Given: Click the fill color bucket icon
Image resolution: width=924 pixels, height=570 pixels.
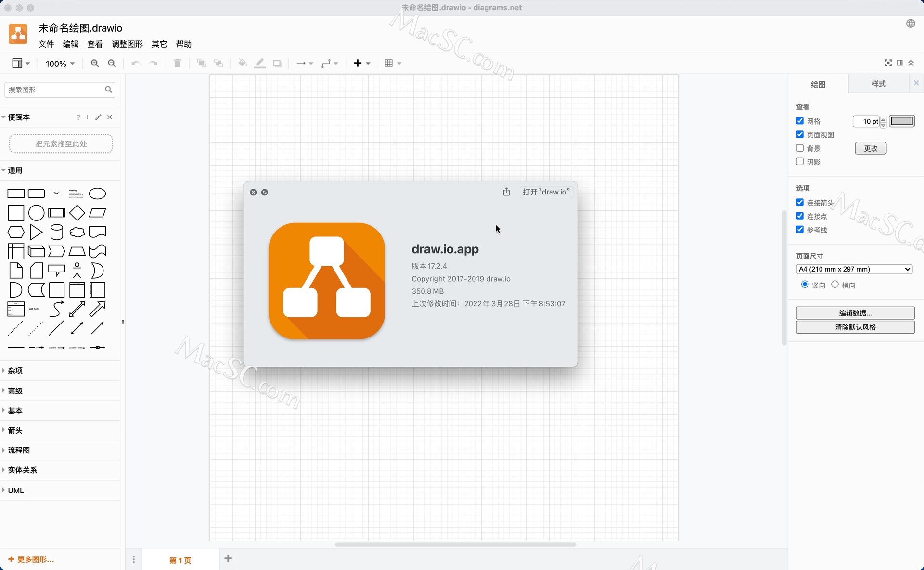Looking at the screenshot, I should tap(243, 63).
